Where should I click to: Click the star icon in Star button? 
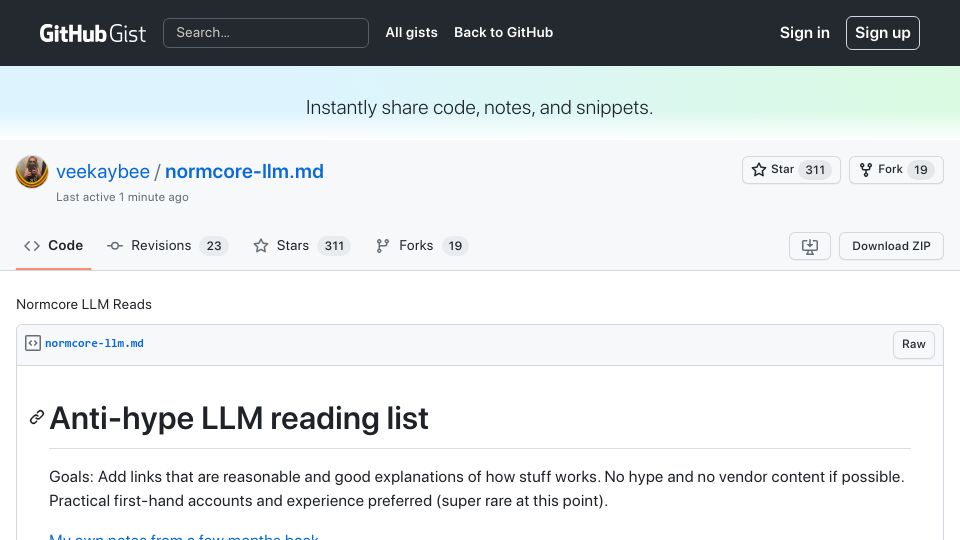point(759,170)
